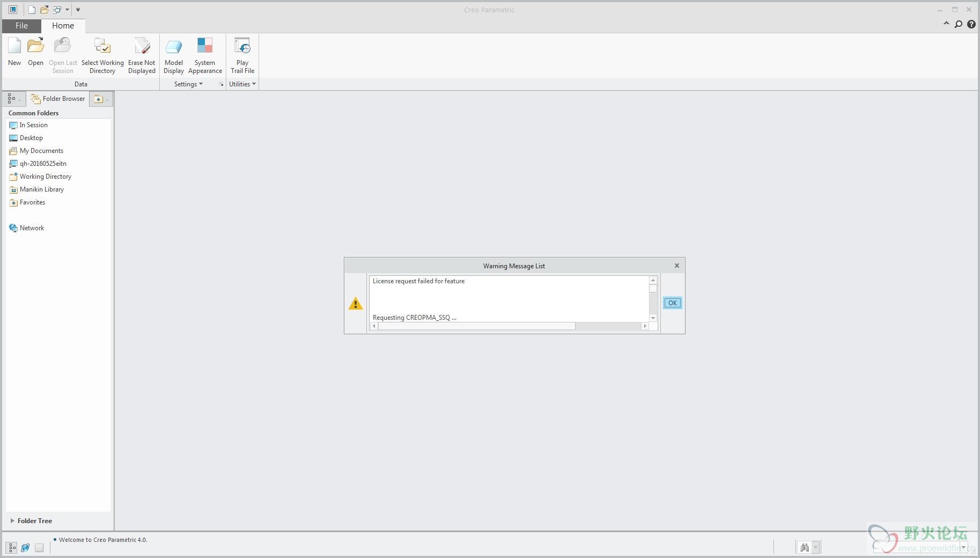The image size is (980, 558).
Task: Click the warning list vertical scrollbar thumb
Action: point(653,289)
